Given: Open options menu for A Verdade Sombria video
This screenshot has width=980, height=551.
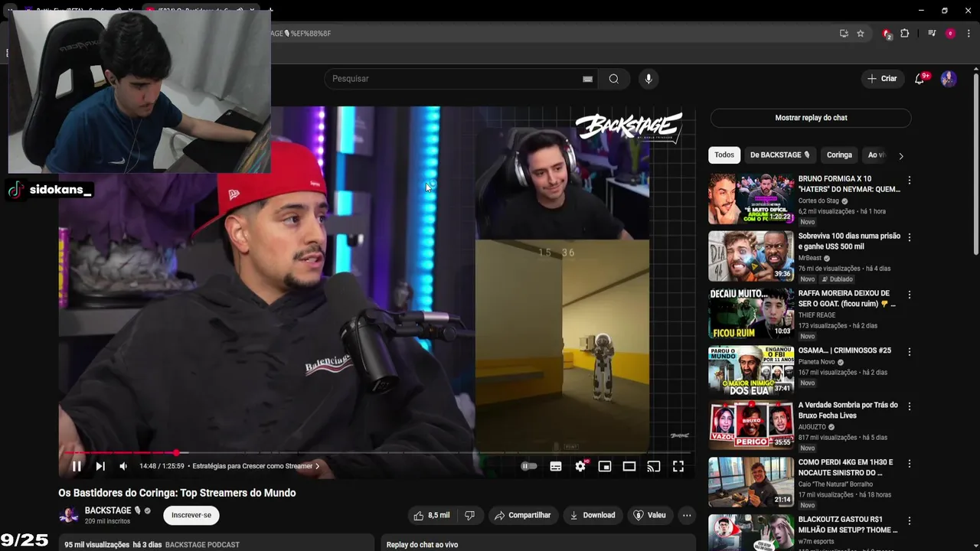Looking at the screenshot, I should (x=910, y=406).
